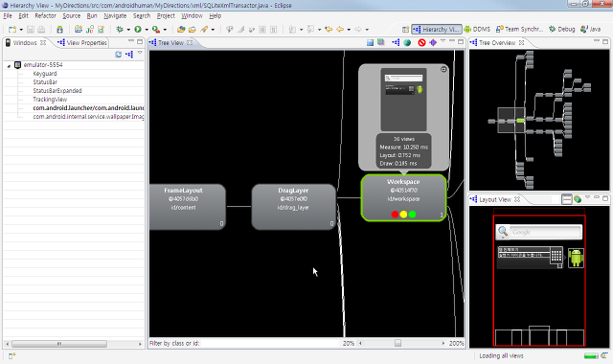Screen dimensions: 613x364
Task: Click the Tree View zoom slider handle
Action: click(x=397, y=343)
